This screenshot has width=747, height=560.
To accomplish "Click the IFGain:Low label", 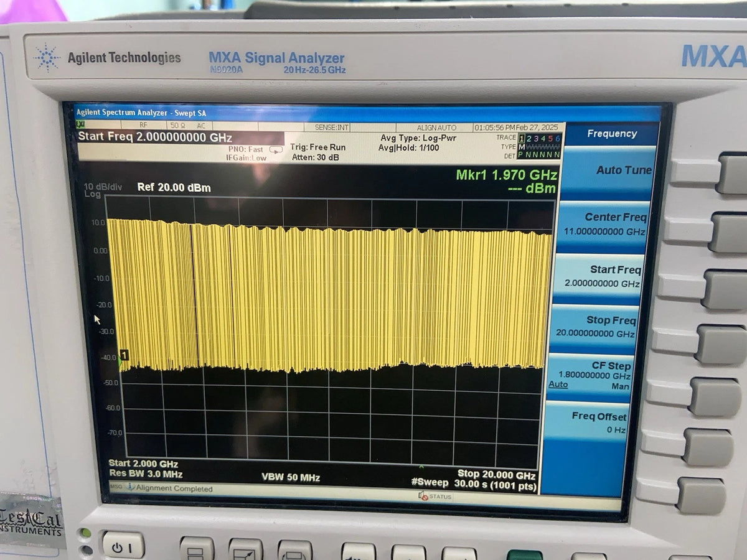I will tap(245, 158).
